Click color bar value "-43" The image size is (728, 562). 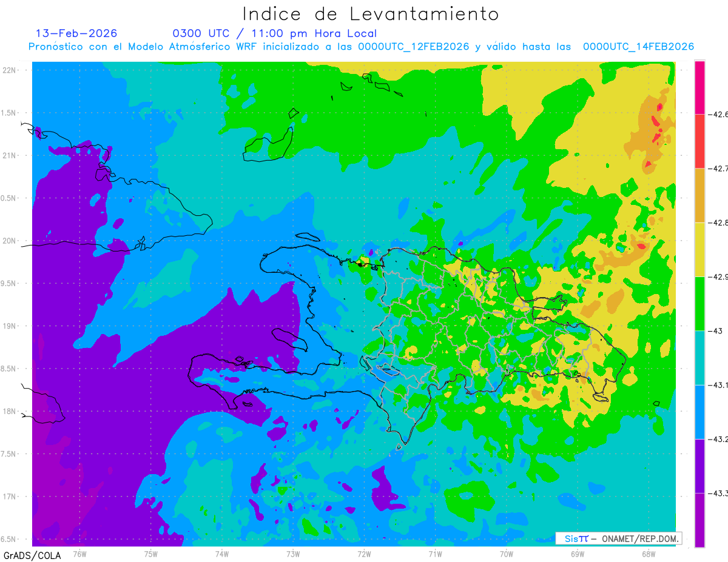point(716,330)
